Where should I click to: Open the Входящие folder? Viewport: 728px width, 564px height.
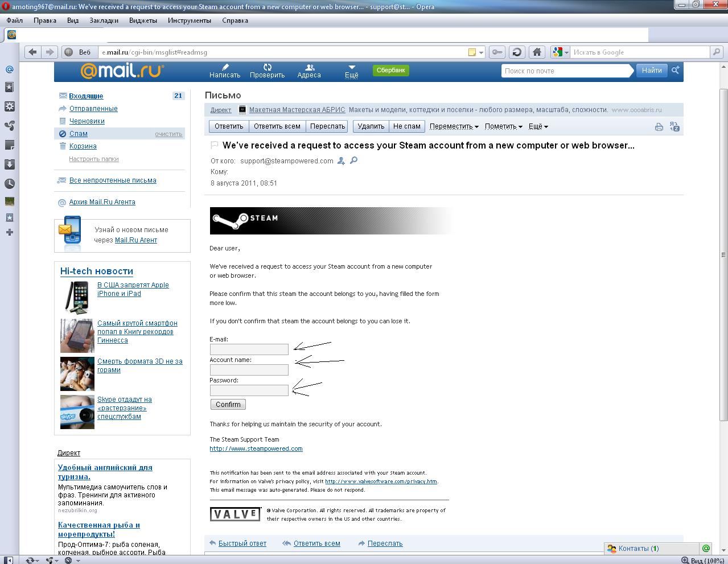click(86, 96)
